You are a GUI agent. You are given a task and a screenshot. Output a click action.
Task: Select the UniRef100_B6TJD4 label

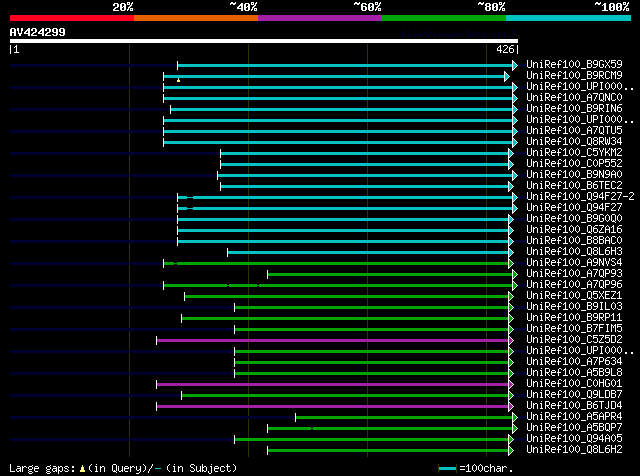click(x=574, y=406)
